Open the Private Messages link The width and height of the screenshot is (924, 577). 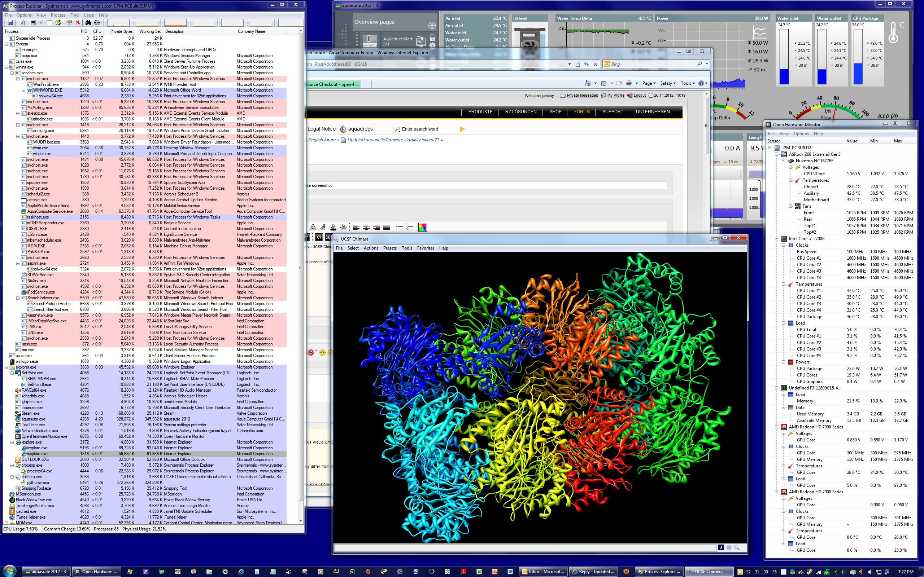tap(582, 96)
